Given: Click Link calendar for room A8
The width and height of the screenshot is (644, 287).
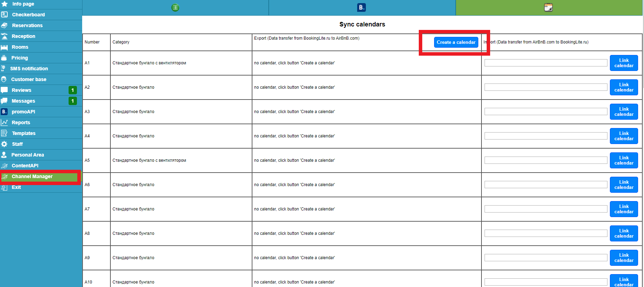Looking at the screenshot, I should click(624, 233).
